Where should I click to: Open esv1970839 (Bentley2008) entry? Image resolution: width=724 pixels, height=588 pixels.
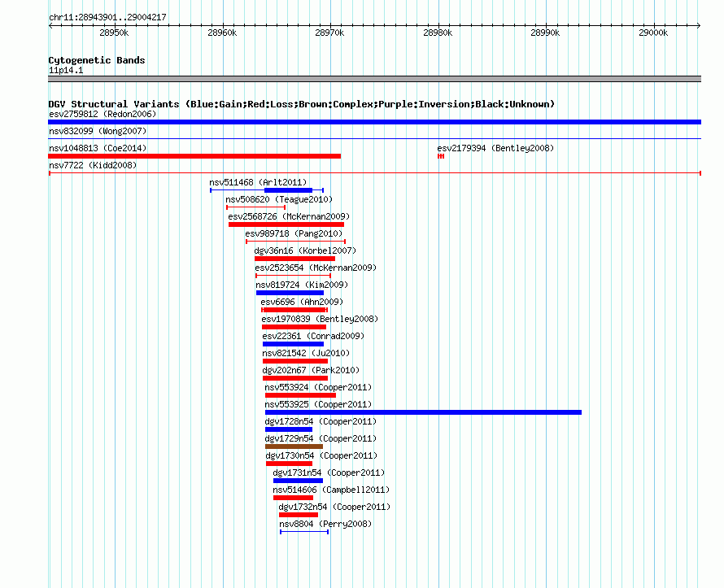[x=320, y=319]
